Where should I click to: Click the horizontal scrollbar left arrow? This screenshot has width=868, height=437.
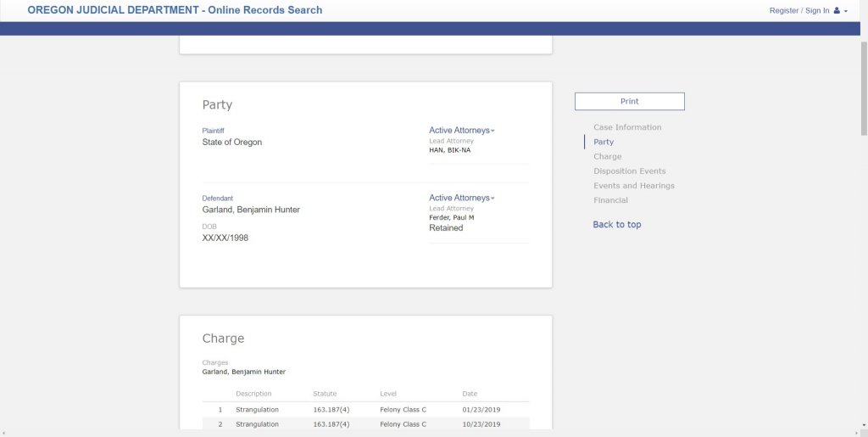[x=4, y=432]
